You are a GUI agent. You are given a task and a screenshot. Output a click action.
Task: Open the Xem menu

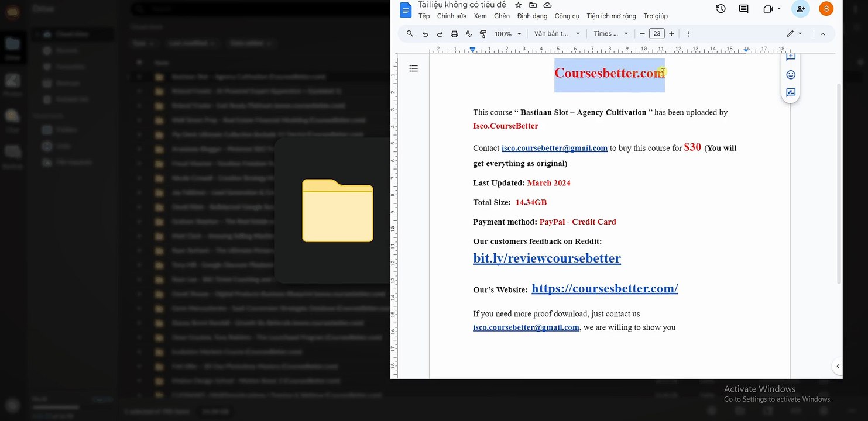pos(480,16)
